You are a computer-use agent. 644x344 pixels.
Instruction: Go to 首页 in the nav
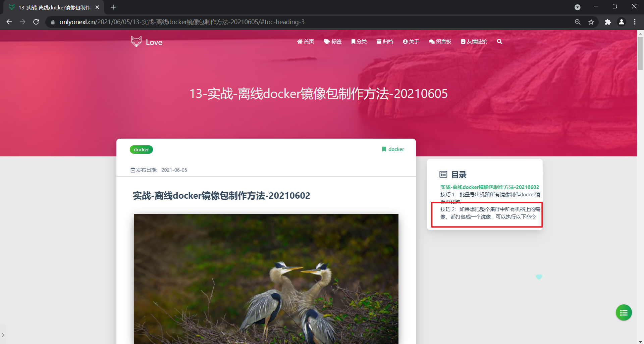pyautogui.click(x=306, y=41)
